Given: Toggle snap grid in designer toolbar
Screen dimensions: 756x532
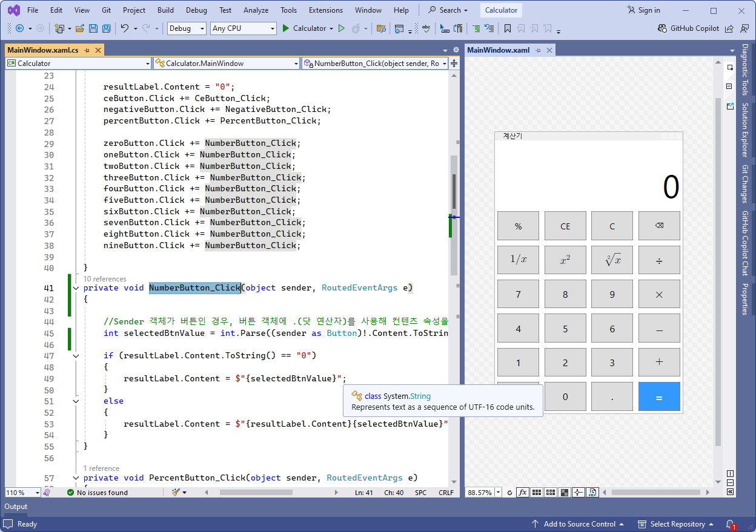Looking at the screenshot, I should [537, 493].
